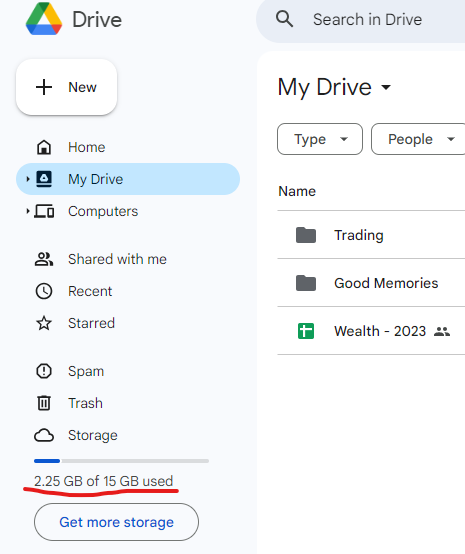Screen dimensions: 465x554
Task: Sort by the Name column header
Action: coord(297,191)
